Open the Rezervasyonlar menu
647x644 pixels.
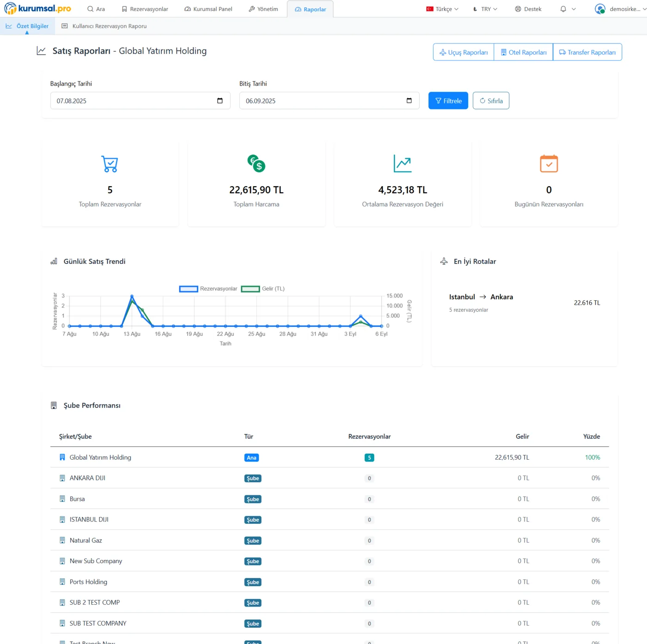pos(145,9)
